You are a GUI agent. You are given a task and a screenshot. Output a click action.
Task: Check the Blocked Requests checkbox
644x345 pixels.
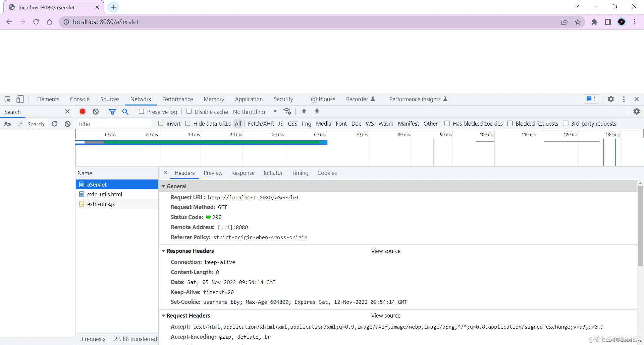(x=510, y=124)
